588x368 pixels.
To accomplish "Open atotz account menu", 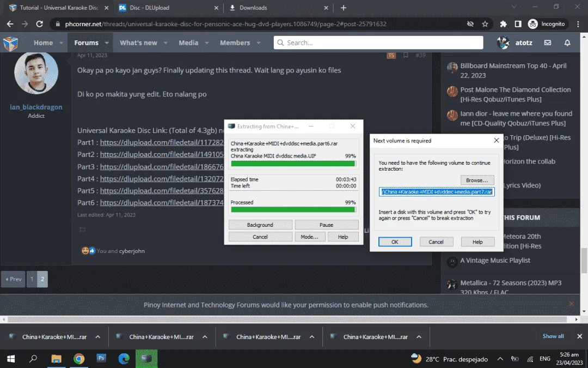I will pos(515,43).
